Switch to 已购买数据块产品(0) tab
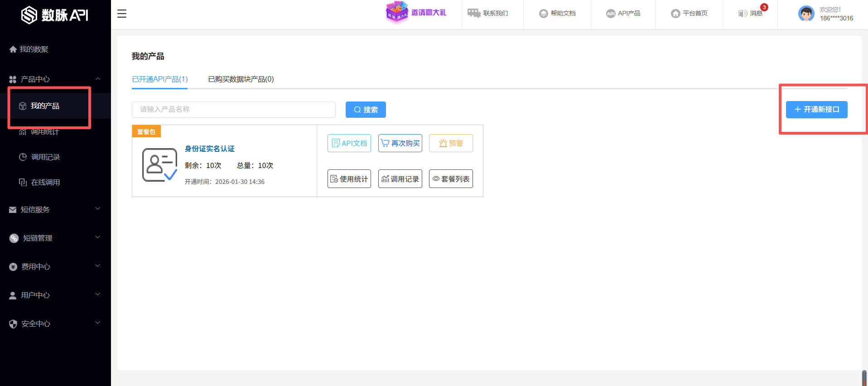 (241, 79)
